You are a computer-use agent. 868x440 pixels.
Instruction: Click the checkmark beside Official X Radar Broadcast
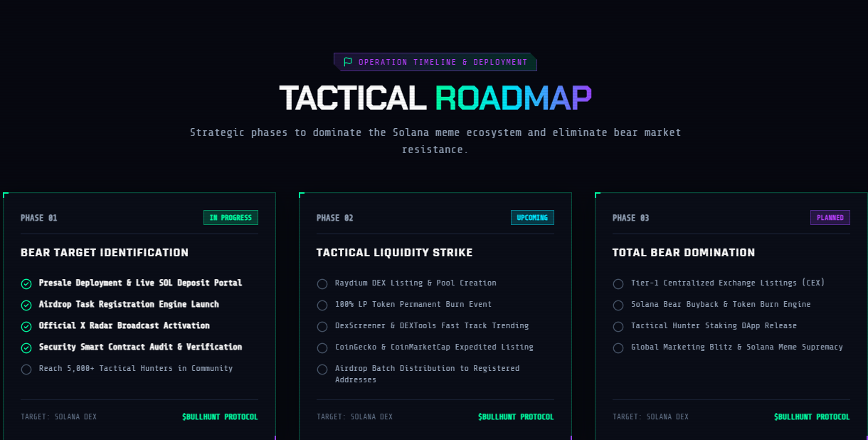[26, 327]
